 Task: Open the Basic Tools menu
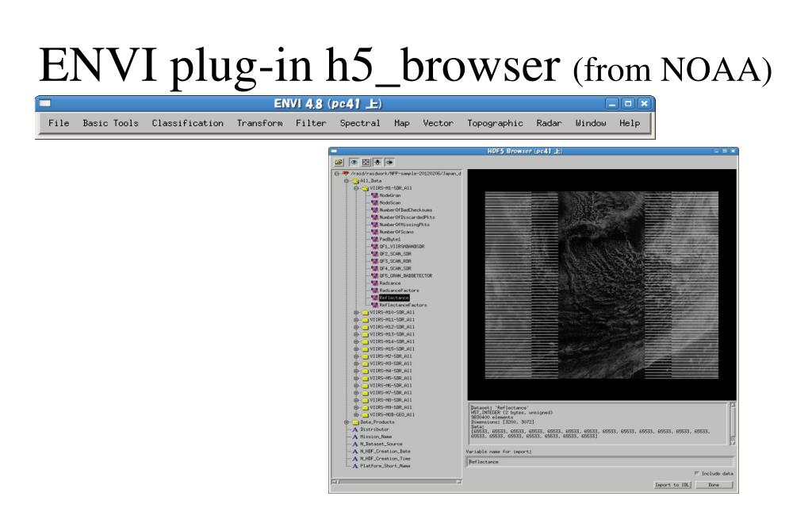click(x=110, y=123)
